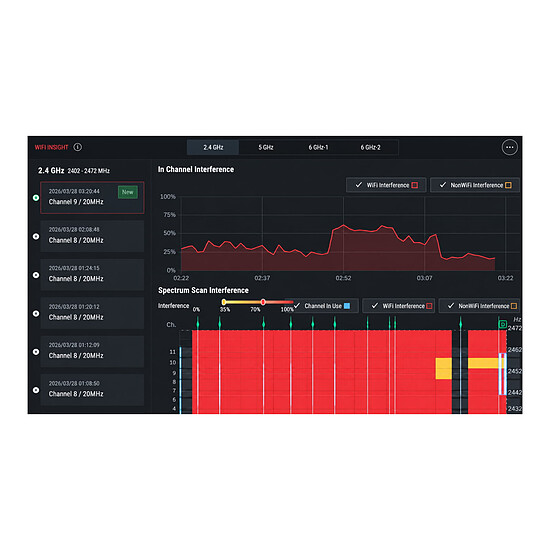This screenshot has height=550, width=550.
Task: Switch to the 6 GHz-2 tab
Action: (x=370, y=147)
